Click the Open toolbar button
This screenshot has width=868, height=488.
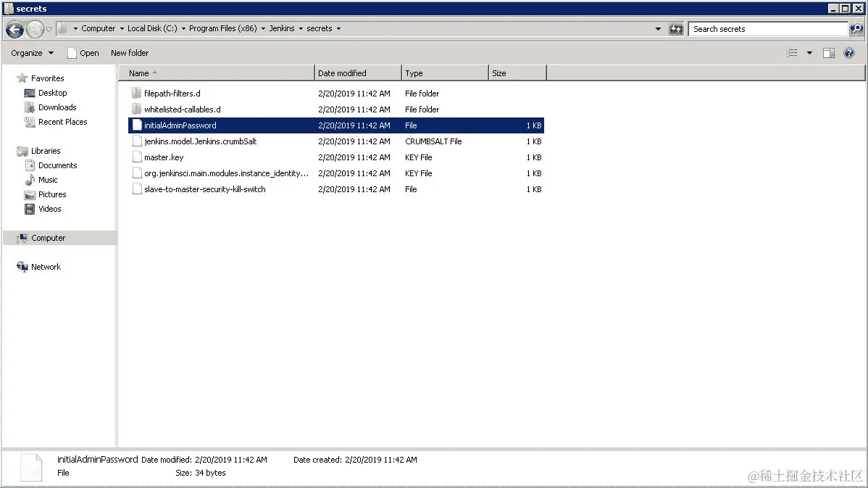pos(83,53)
